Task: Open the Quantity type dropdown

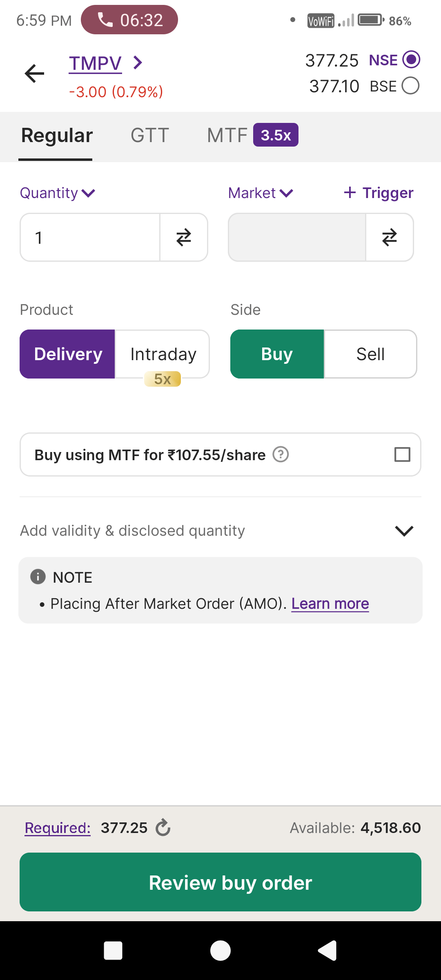Action: tap(58, 193)
